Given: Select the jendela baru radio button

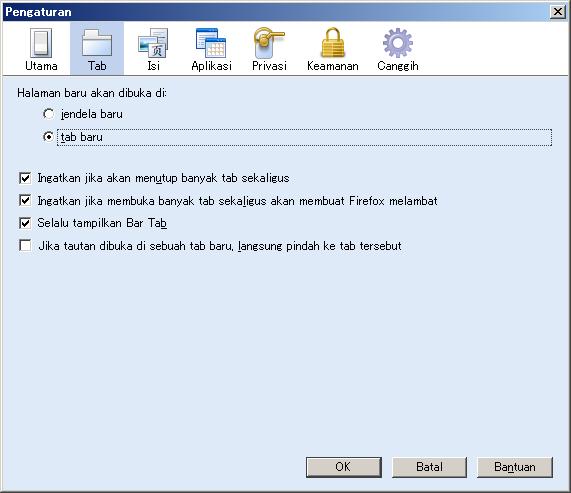Looking at the screenshot, I should point(48,114).
